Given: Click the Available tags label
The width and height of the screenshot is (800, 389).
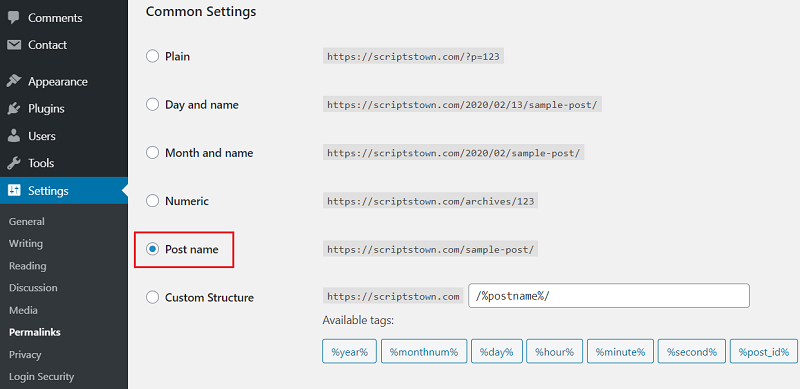Looking at the screenshot, I should 358,321.
